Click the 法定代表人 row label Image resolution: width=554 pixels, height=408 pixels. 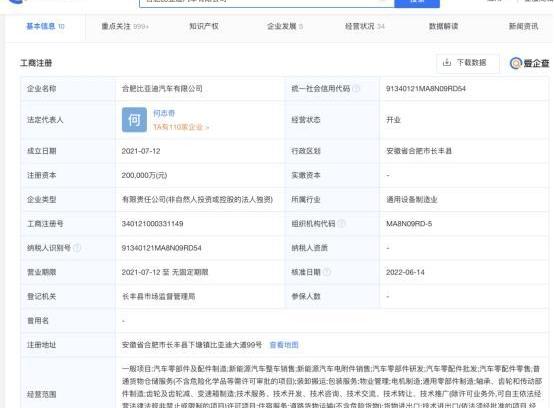(45, 120)
